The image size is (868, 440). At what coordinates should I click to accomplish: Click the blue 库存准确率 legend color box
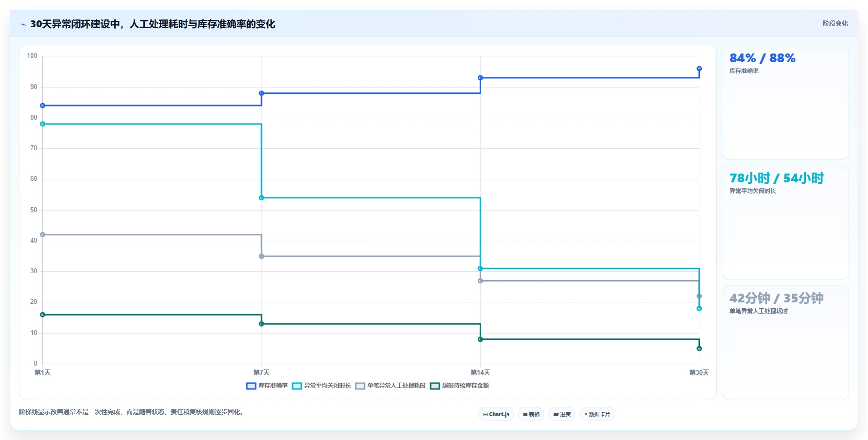251,386
